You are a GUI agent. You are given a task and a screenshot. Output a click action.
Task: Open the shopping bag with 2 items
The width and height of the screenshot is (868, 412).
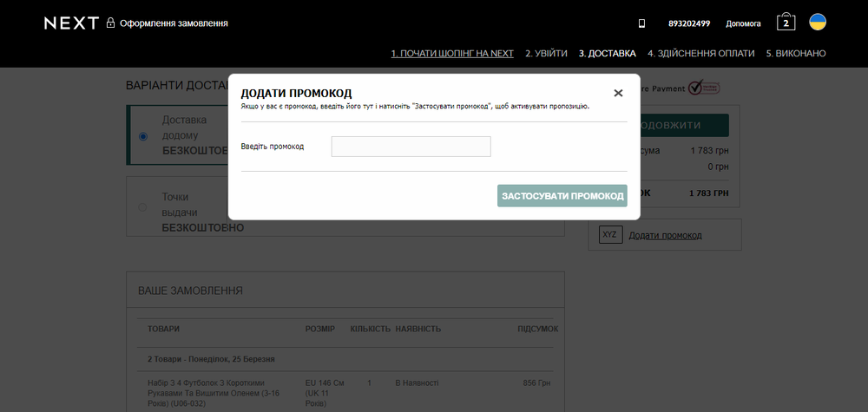786,23
